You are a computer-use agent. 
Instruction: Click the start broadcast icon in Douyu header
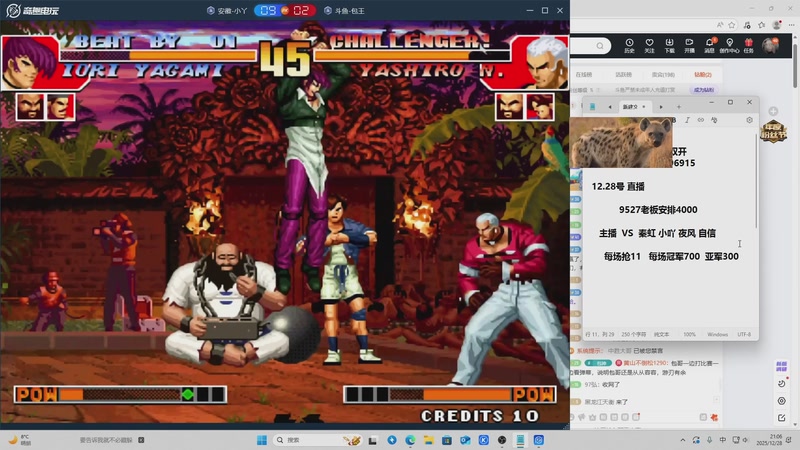click(689, 45)
